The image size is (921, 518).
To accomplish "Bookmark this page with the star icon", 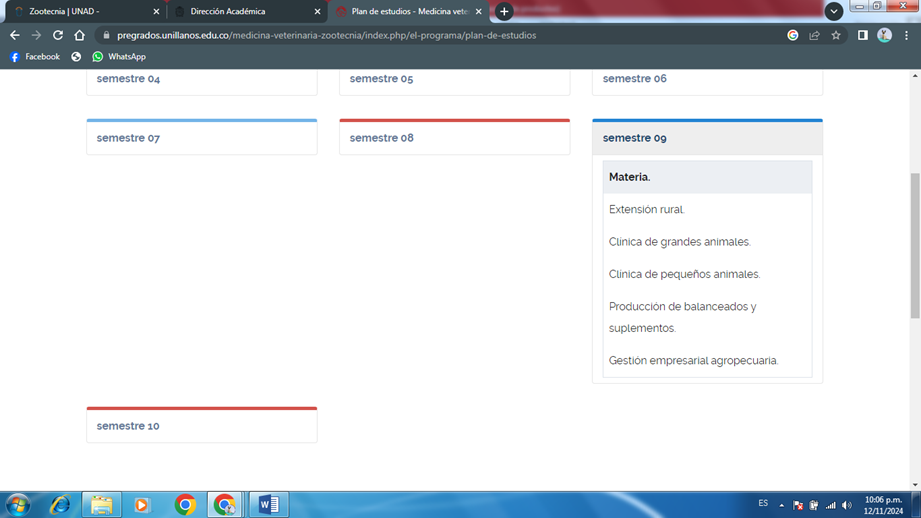I will click(836, 35).
